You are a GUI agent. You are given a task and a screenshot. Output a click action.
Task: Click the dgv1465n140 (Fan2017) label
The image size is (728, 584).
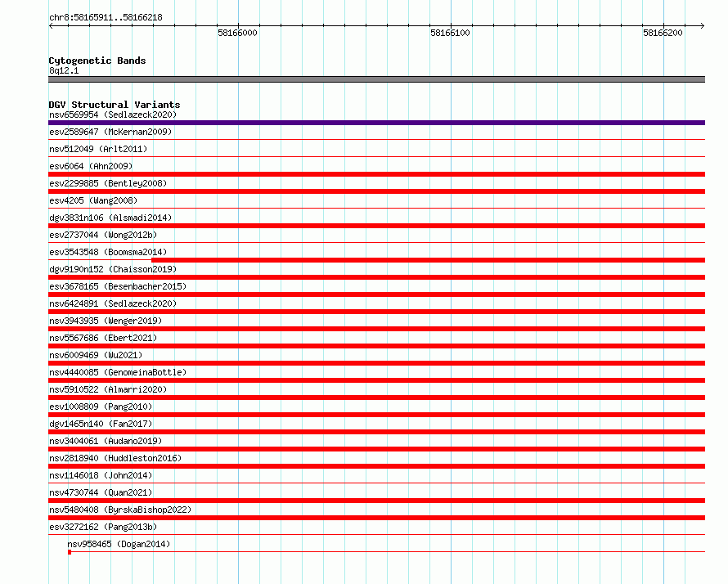101,424
